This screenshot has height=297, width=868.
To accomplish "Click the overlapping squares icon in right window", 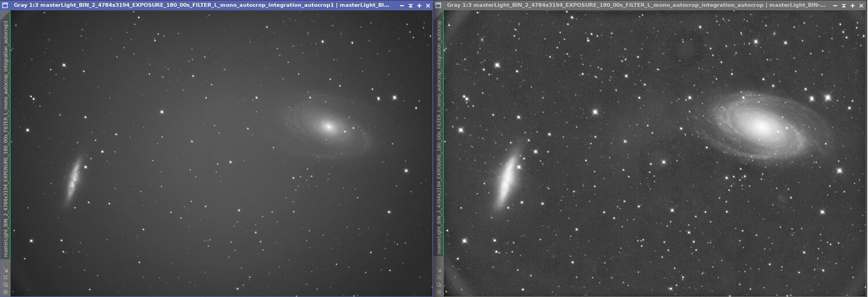I will [439, 285].
